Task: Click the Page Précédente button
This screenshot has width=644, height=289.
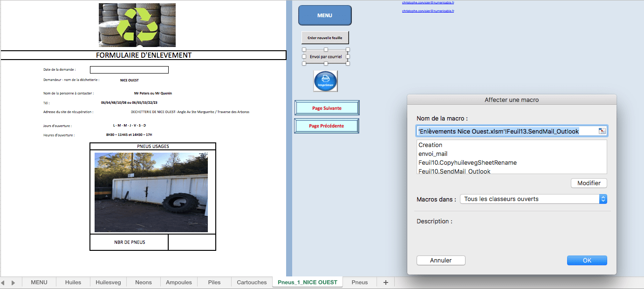Action: (x=327, y=126)
